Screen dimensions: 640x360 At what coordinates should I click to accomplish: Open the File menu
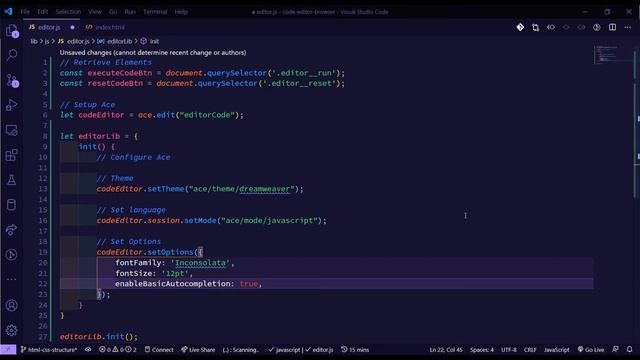point(25,12)
